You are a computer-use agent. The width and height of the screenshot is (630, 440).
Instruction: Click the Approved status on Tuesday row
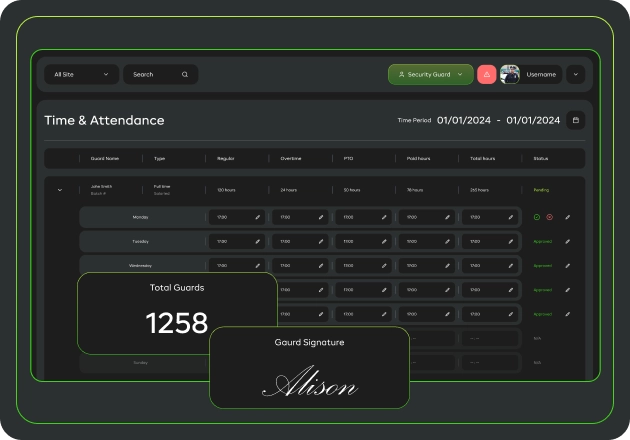[x=542, y=241]
